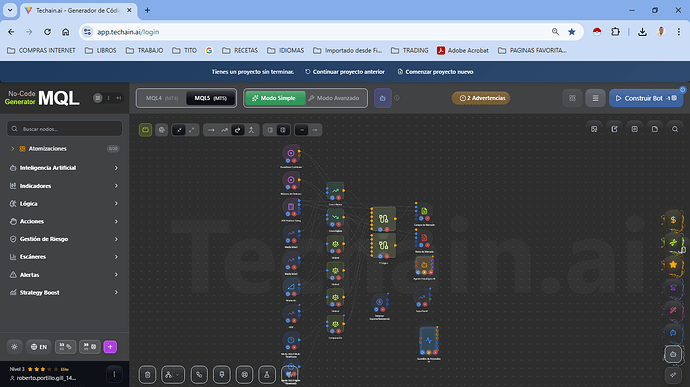Click the edit pencil-square icon at canvas top right
The height and width of the screenshot is (387, 690).
point(614,129)
